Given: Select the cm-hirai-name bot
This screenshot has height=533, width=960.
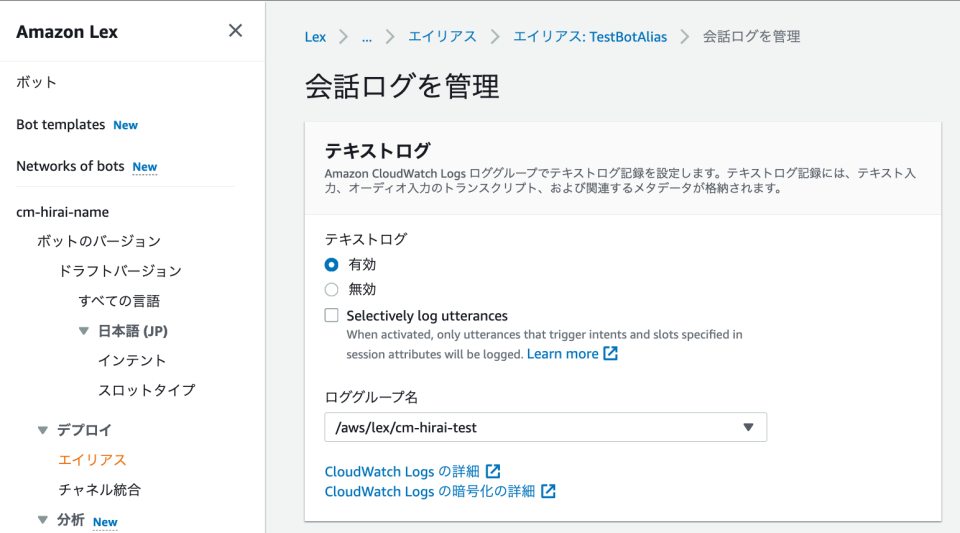Looking at the screenshot, I should [x=62, y=212].
